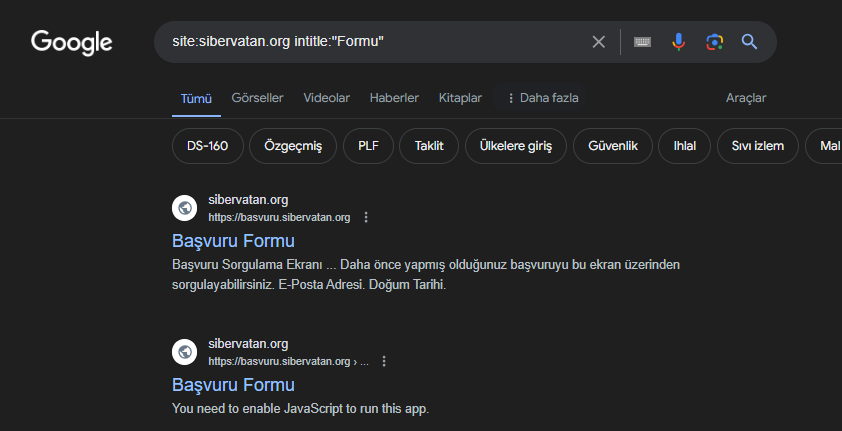This screenshot has width=842, height=431.
Task: Select the Özgeçmiş filter chip
Action: [292, 146]
